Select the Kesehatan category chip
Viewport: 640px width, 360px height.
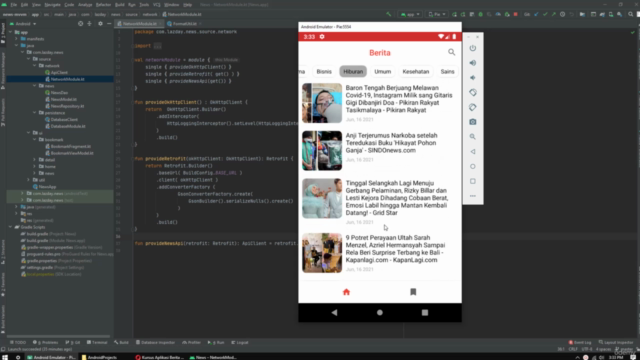pyautogui.click(x=416, y=71)
